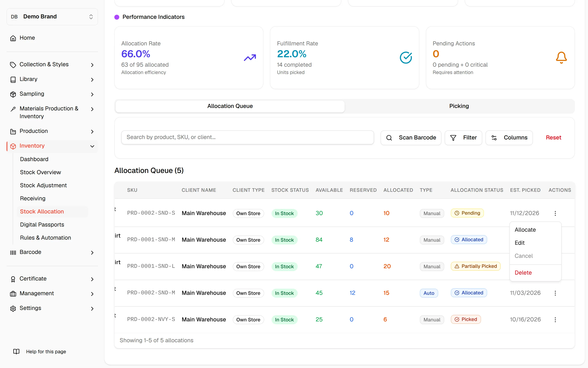The width and height of the screenshot is (588, 368).
Task: Click the Pending Actions bell icon
Action: click(561, 57)
